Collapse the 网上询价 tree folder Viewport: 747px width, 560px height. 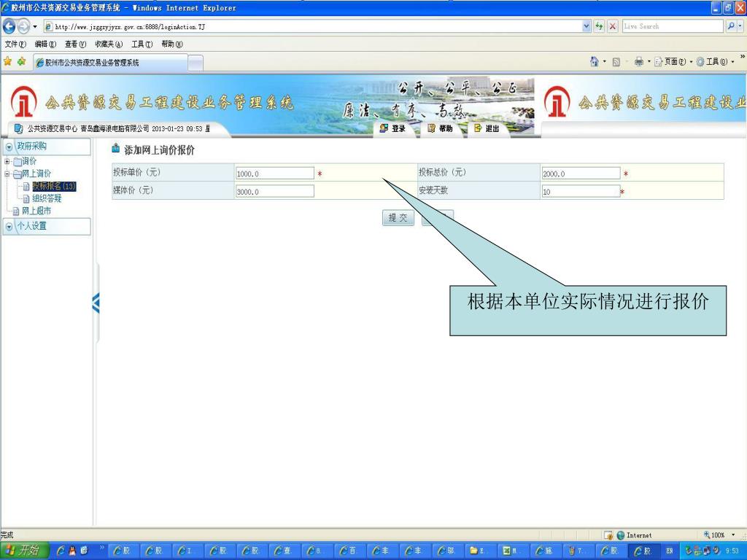click(x=7, y=174)
